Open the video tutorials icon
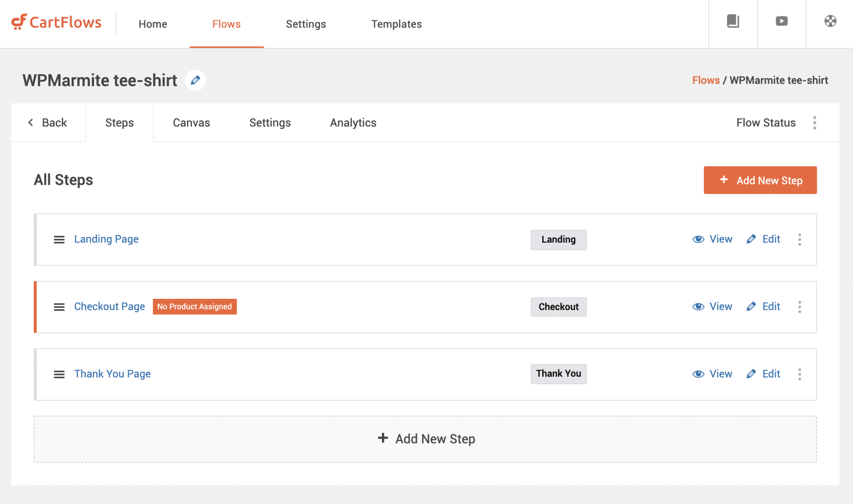This screenshot has width=853, height=504. (x=782, y=21)
